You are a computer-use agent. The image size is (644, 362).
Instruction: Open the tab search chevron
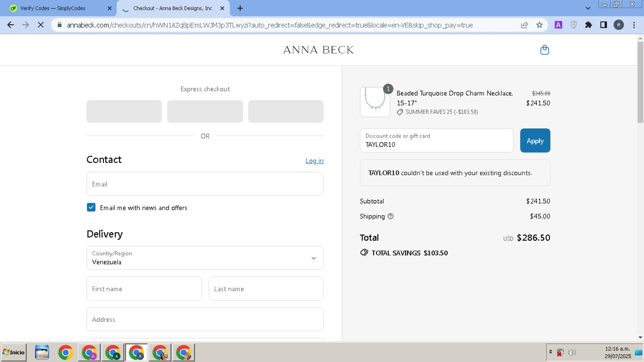[x=588, y=8]
